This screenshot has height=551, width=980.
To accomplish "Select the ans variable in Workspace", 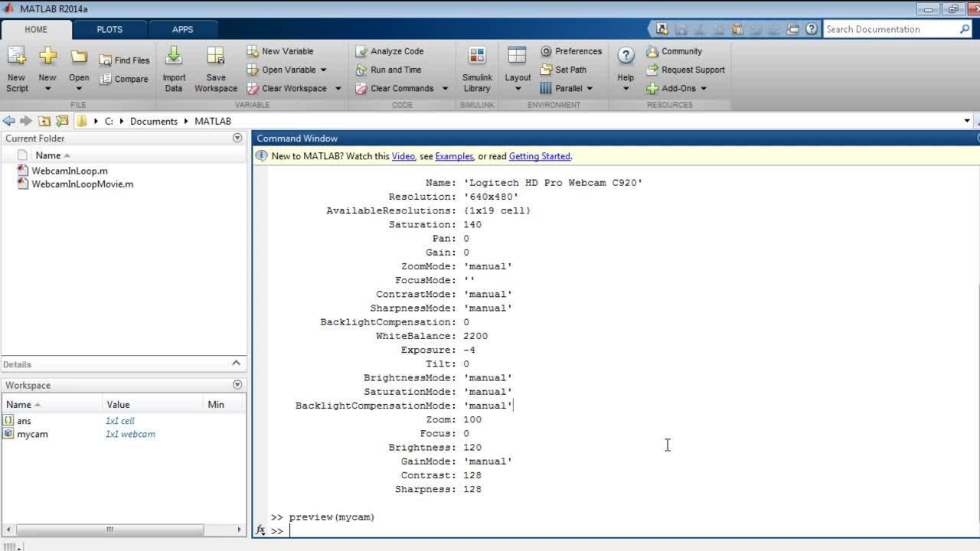I will pyautogui.click(x=24, y=421).
